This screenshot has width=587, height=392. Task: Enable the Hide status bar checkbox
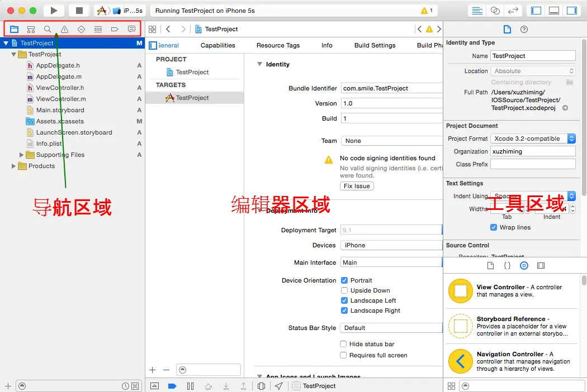[x=343, y=344]
